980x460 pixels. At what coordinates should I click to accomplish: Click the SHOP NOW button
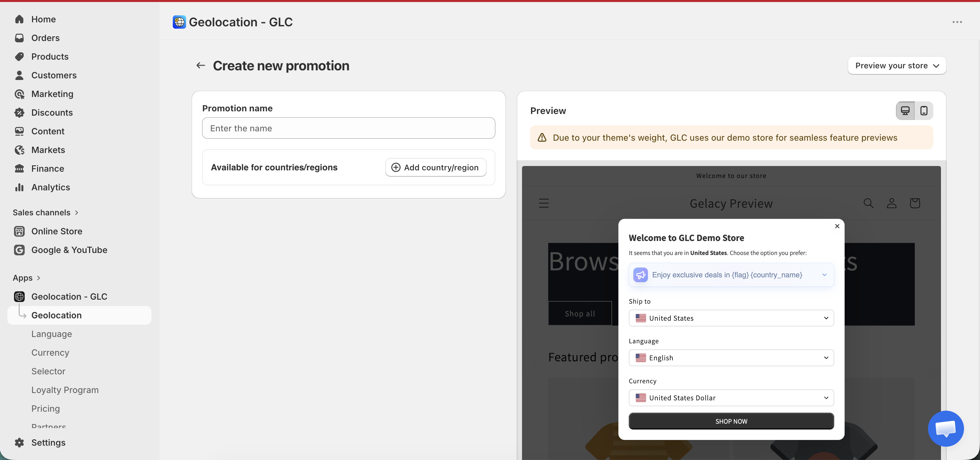click(731, 421)
